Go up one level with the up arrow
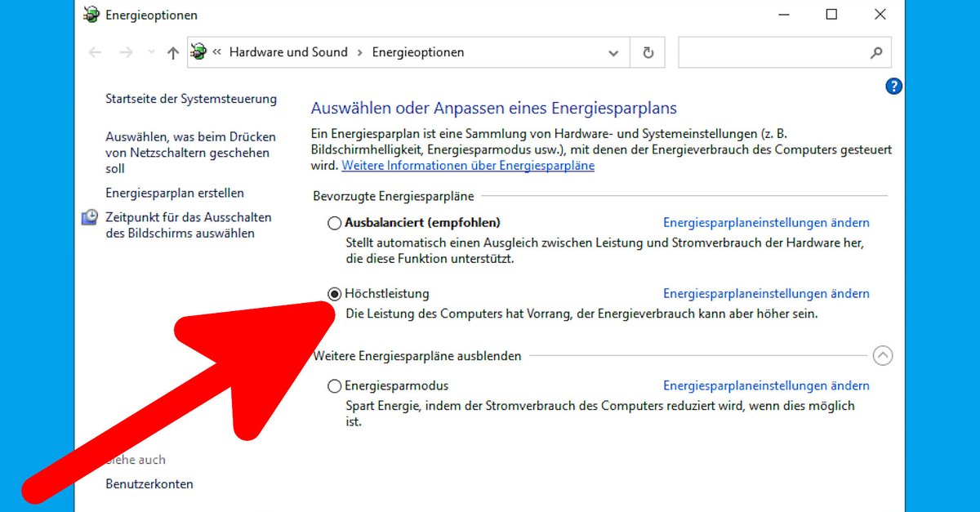980x512 pixels. click(172, 51)
